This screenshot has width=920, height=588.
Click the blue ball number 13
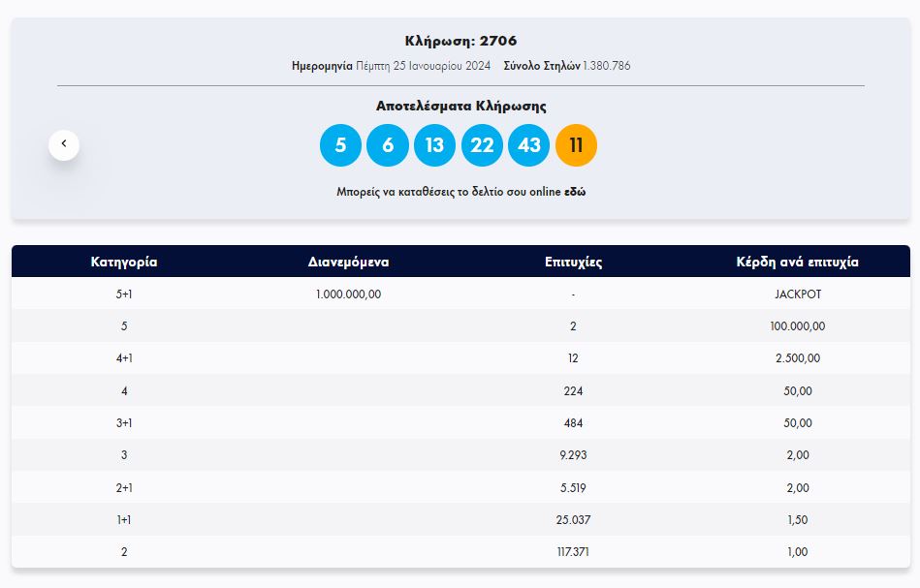pyautogui.click(x=434, y=145)
